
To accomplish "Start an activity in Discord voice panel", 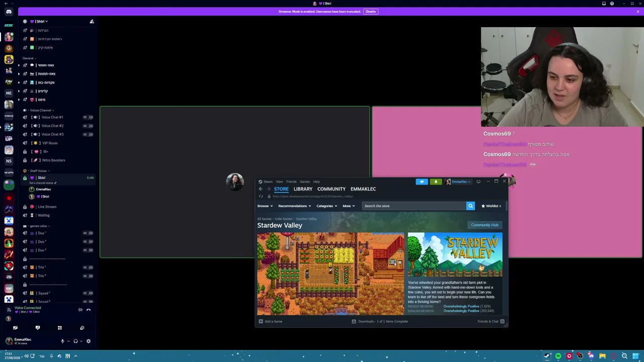I will click(x=59, y=328).
